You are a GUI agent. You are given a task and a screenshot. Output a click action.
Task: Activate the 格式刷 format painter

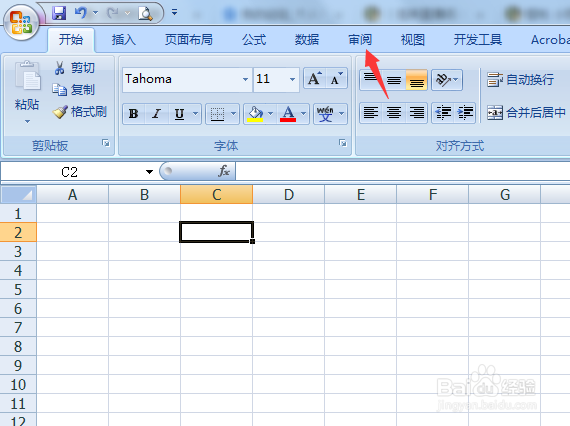80,112
